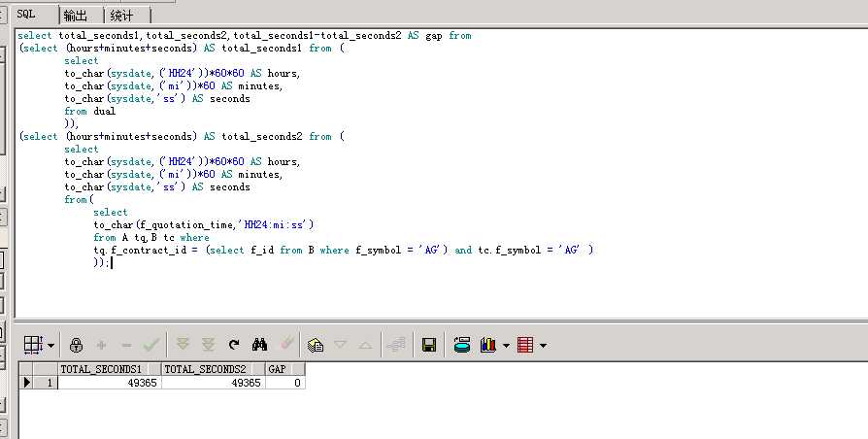Click the TOTAL_SECONDS2 column header
This screenshot has width=868, height=439.
[x=213, y=369]
